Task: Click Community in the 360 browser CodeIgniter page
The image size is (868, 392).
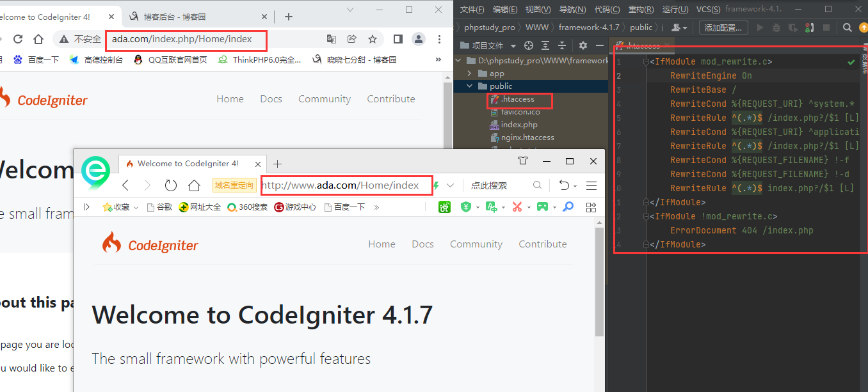Action: 476,244
